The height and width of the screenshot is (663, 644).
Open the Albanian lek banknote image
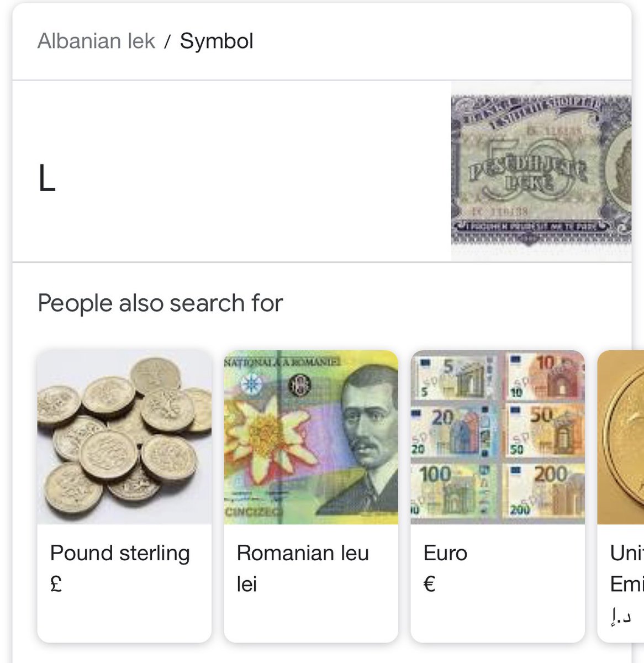coord(541,171)
